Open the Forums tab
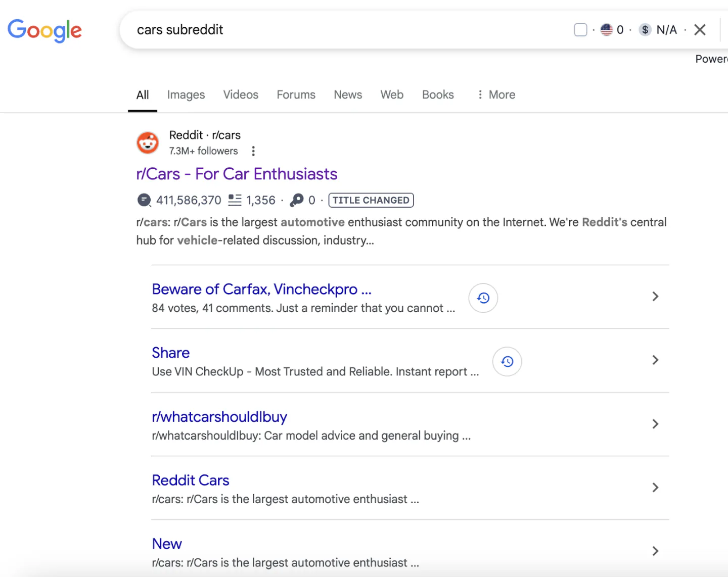This screenshot has height=577, width=728. click(x=296, y=94)
